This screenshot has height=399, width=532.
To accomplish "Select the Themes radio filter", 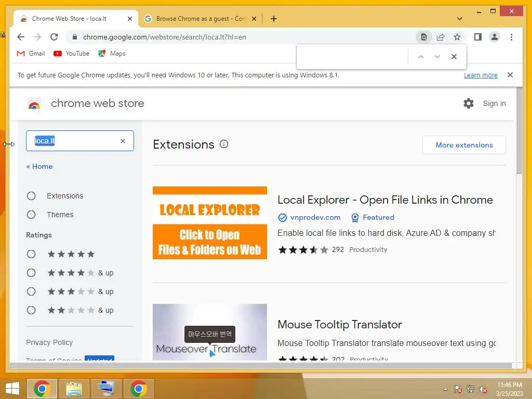I will (x=31, y=215).
